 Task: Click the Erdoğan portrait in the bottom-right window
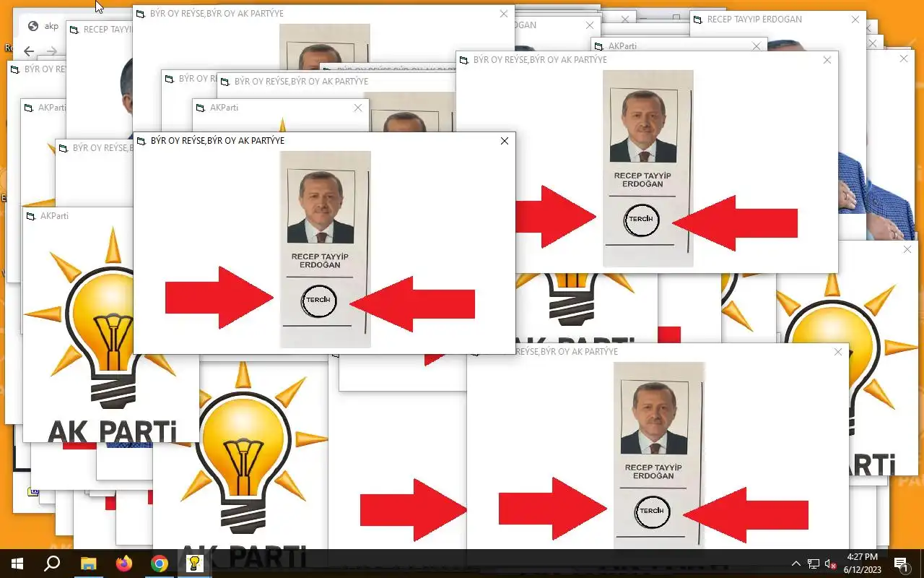(654, 418)
